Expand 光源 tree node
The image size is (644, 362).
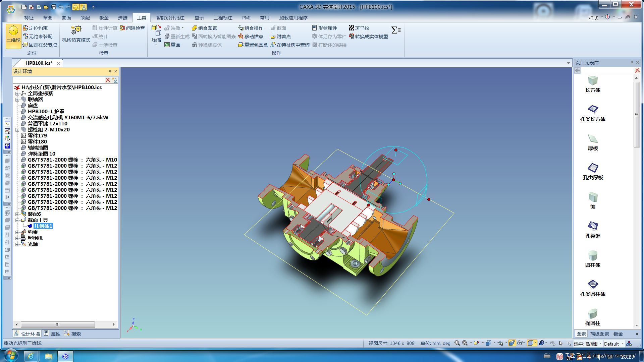[17, 244]
